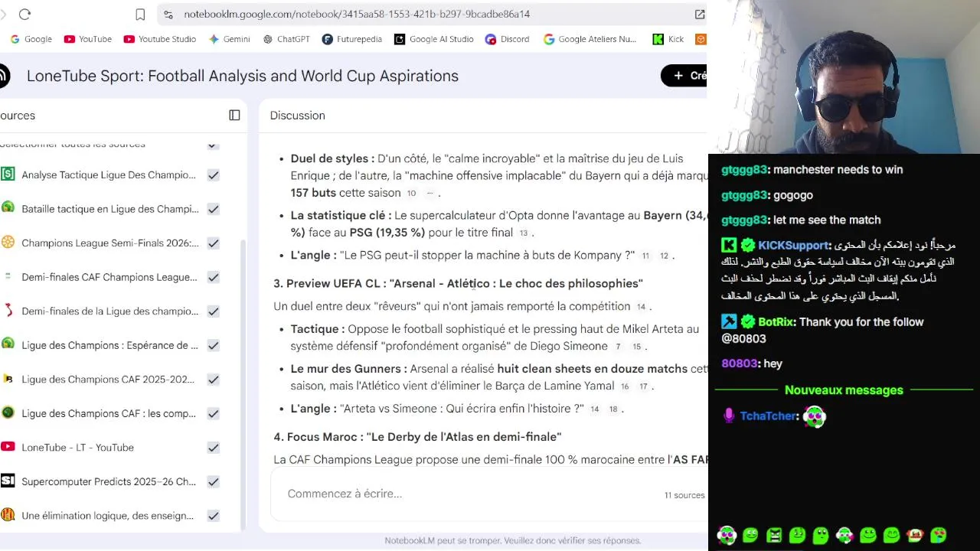Open the Sources panel header
The image size is (980, 551).
(18, 115)
